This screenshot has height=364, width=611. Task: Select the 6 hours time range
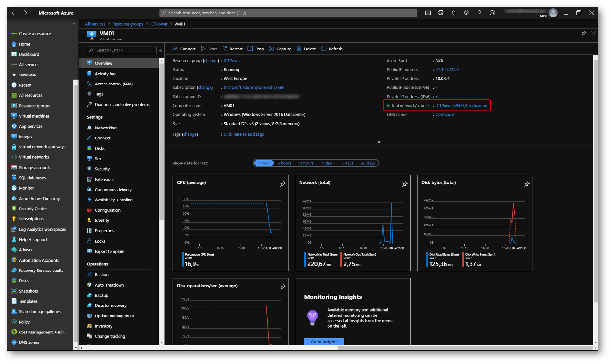point(284,163)
